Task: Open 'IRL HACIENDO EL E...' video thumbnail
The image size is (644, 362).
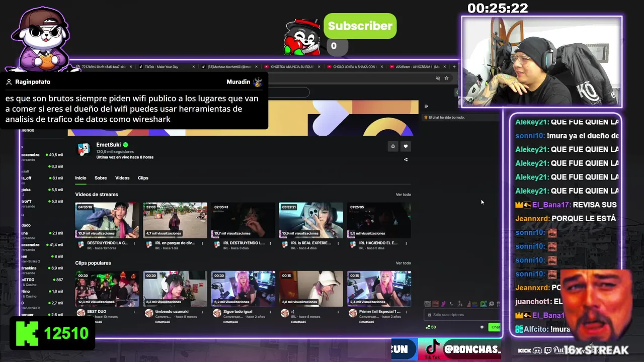Action: point(379,220)
